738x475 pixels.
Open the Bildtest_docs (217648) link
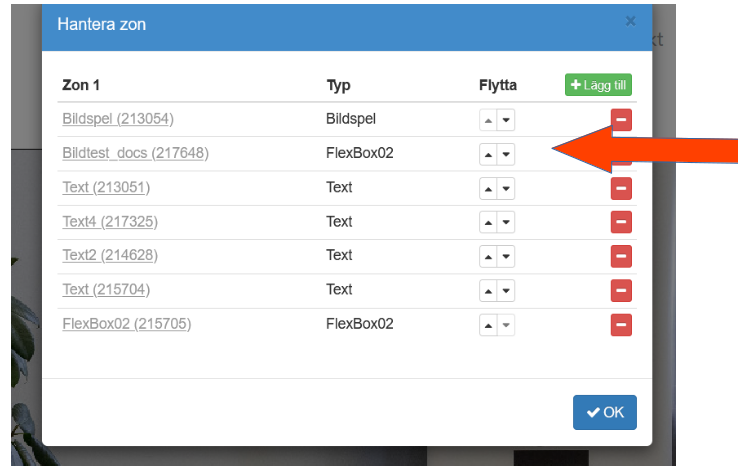pyautogui.click(x=135, y=153)
